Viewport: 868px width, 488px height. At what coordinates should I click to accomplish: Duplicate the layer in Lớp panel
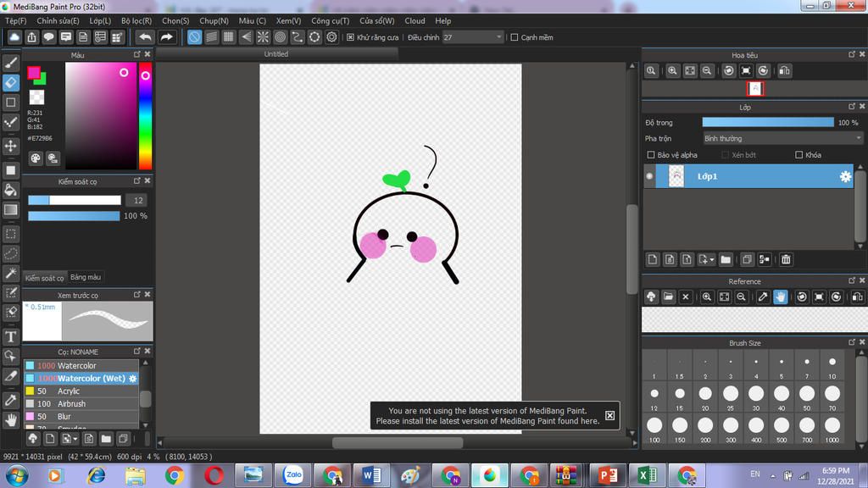tap(747, 259)
